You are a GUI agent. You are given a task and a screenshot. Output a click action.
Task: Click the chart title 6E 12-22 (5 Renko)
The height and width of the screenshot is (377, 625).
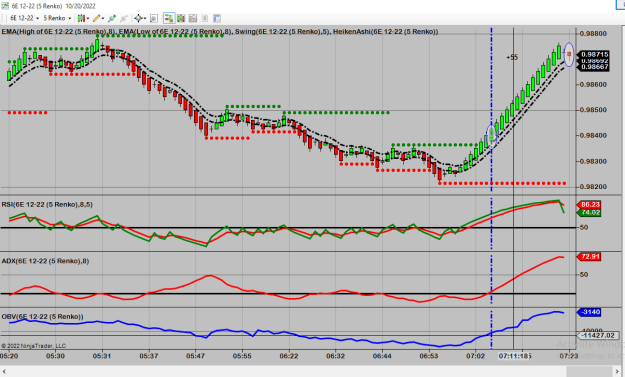point(37,6)
